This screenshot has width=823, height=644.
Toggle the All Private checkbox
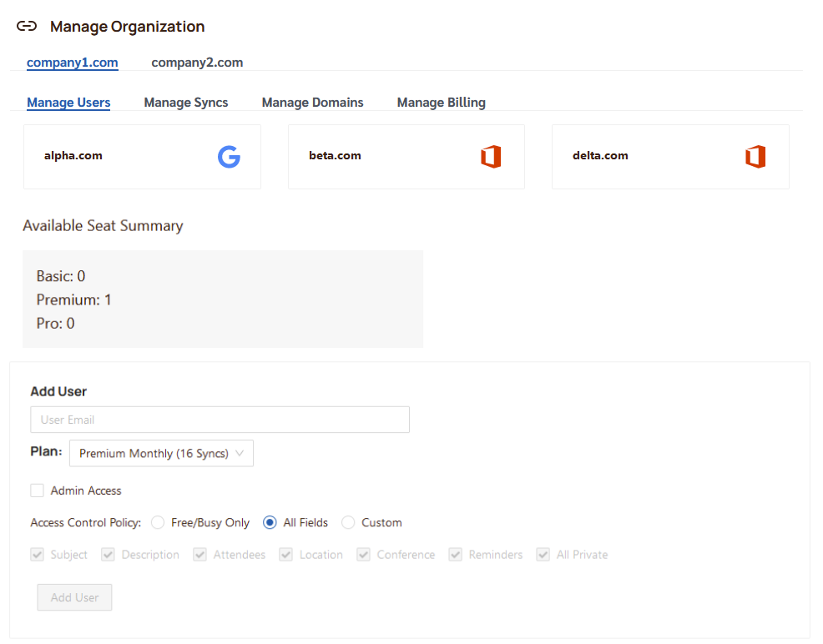(543, 554)
